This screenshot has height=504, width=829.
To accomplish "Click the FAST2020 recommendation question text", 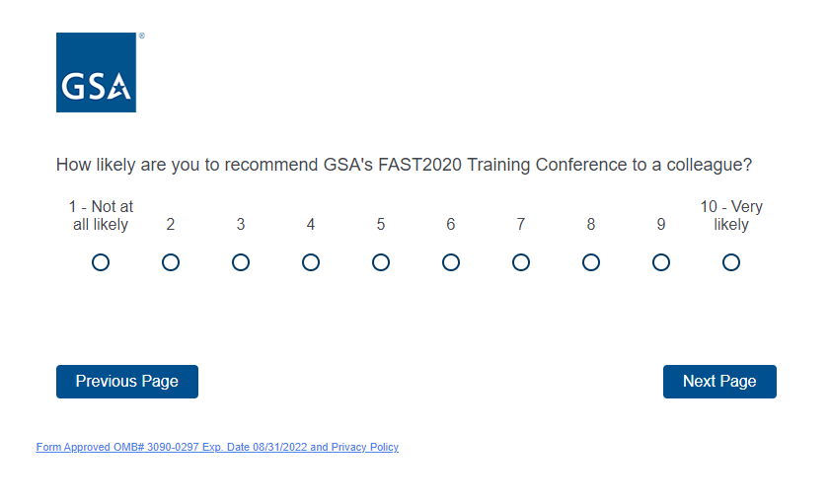I will click(x=405, y=165).
